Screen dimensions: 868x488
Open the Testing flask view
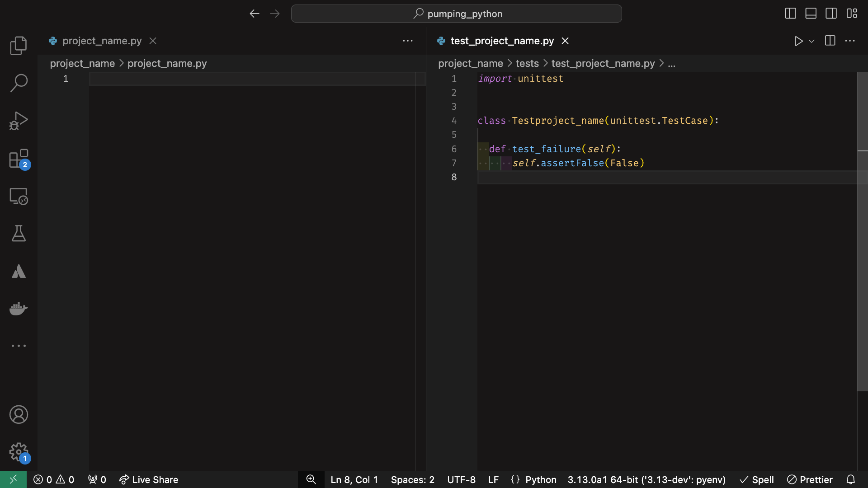tap(19, 234)
